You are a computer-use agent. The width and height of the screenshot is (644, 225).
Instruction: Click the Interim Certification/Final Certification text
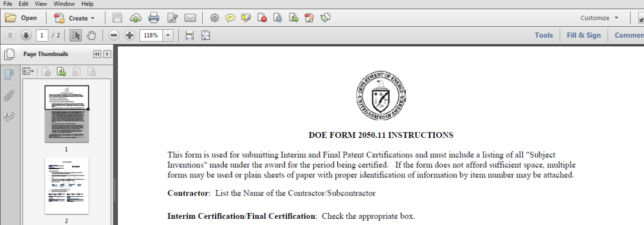(x=241, y=216)
